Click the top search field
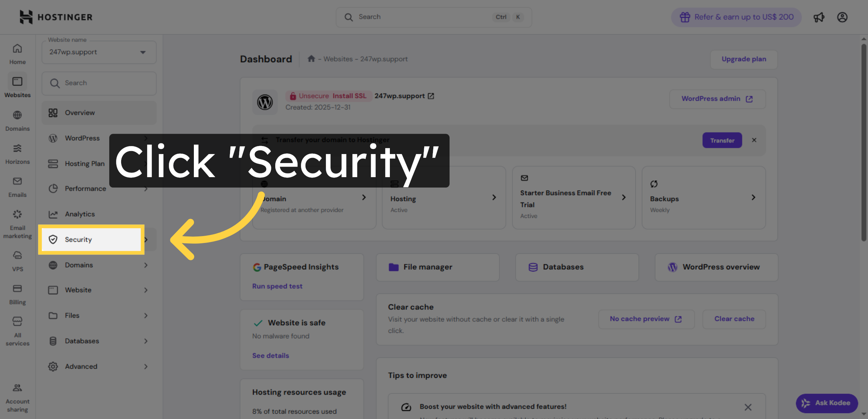Image resolution: width=868 pixels, height=419 pixels. 433,17
